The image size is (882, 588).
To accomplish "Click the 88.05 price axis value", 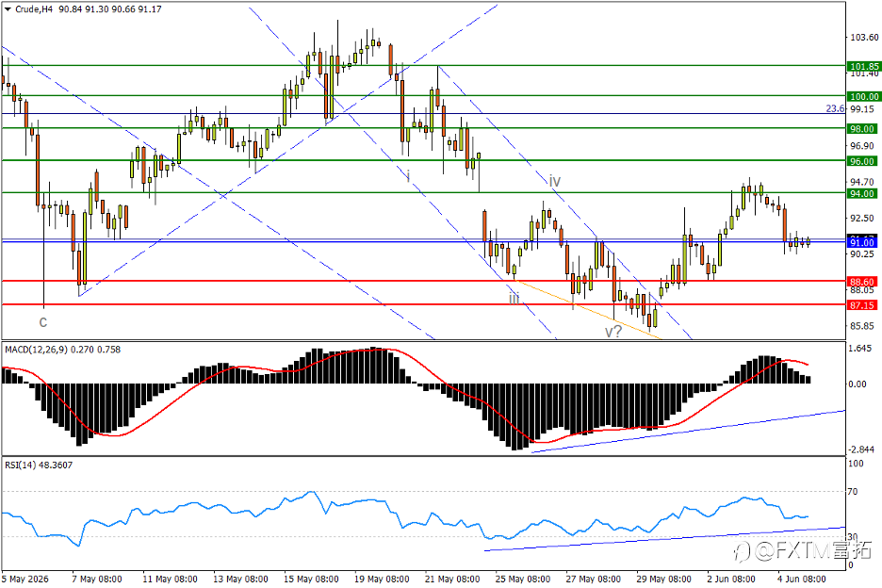I will coord(862,290).
